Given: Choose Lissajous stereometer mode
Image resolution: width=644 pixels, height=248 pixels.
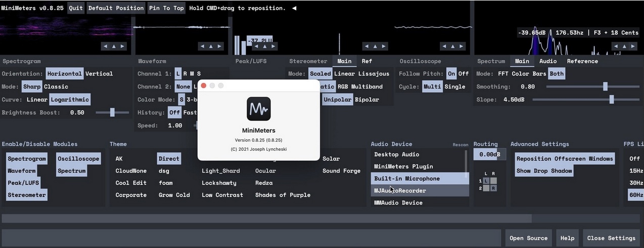Looking at the screenshot, I should pyautogui.click(x=374, y=74).
